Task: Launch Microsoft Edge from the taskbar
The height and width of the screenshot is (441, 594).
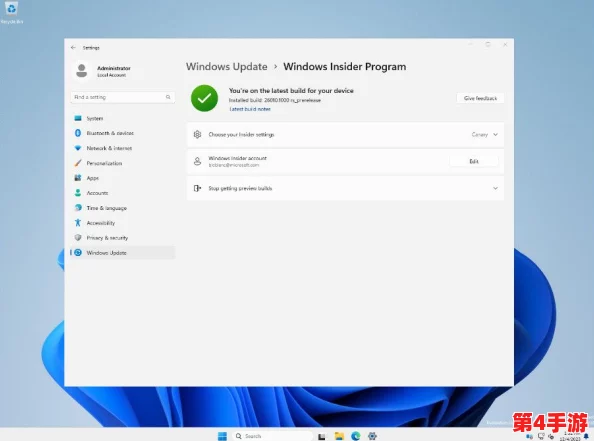Action: 356,436
